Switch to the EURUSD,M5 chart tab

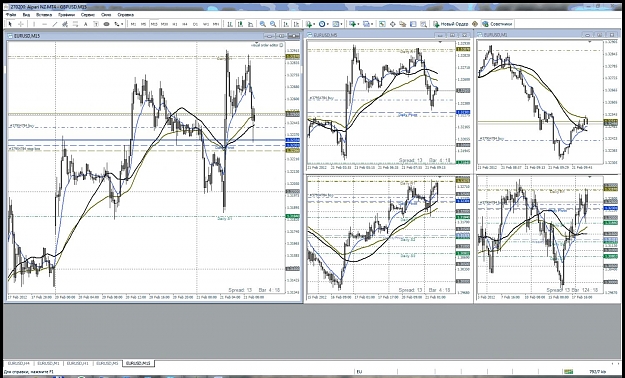point(107,364)
